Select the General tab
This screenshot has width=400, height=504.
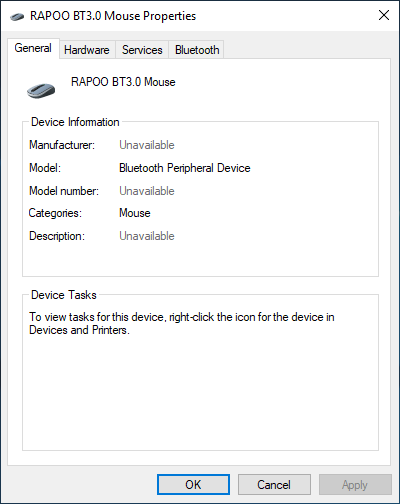(x=33, y=48)
